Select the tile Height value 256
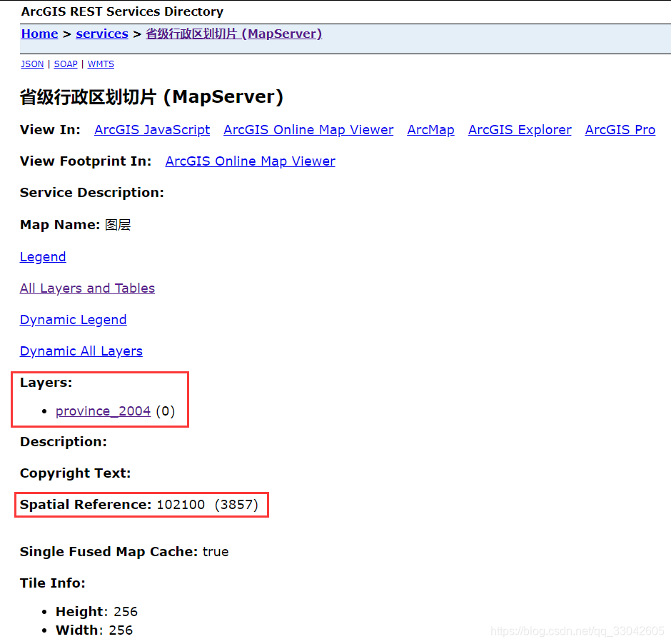Screen dimensions: 671x644 pyautogui.click(x=126, y=611)
